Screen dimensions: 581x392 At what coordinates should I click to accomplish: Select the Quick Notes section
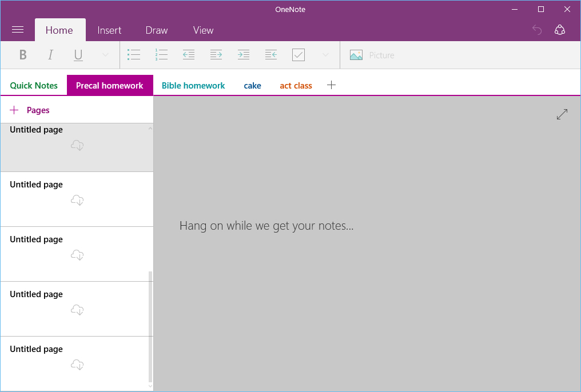click(x=34, y=86)
